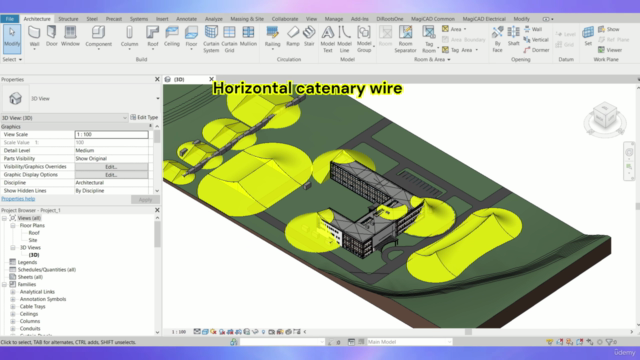Pick the Roof tool
640x360 pixels.
[153, 37]
